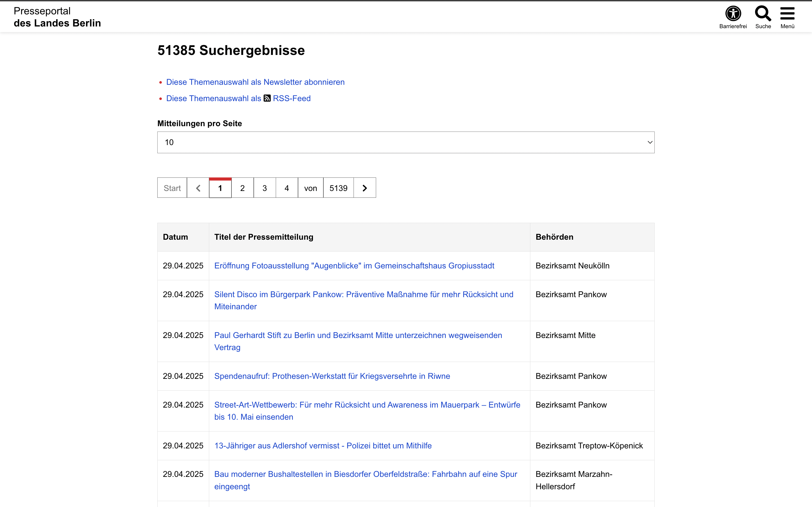Jump to the Start of pagination
812x507 pixels.
coord(172,188)
